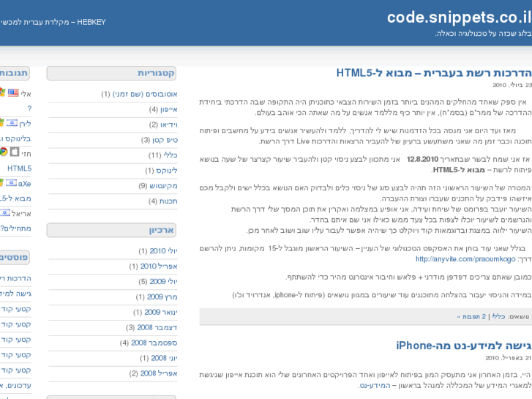Open the 2 תגובות comments link
This screenshot has height=399, width=532.
coord(471,316)
